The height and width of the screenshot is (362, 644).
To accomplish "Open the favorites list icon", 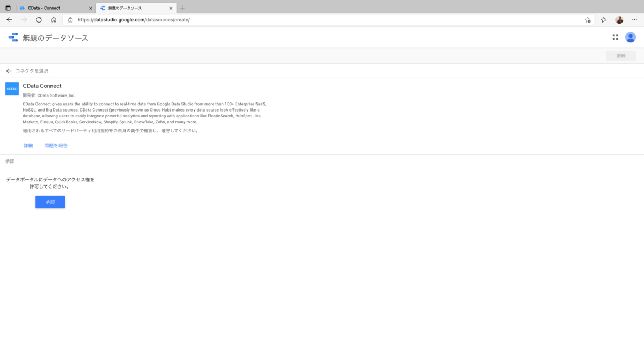I will (x=604, y=20).
